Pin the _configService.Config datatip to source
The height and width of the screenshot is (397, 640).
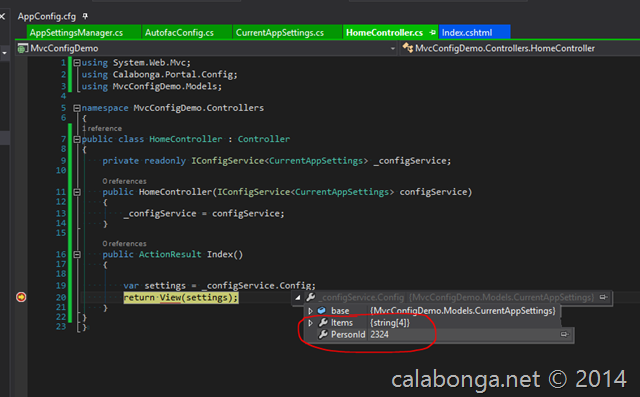pyautogui.click(x=604, y=297)
